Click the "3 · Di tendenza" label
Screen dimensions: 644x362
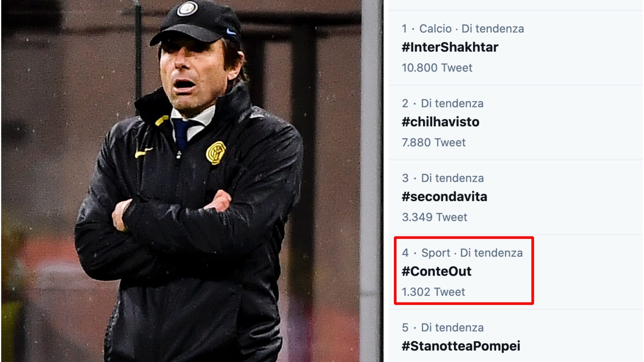coord(443,178)
